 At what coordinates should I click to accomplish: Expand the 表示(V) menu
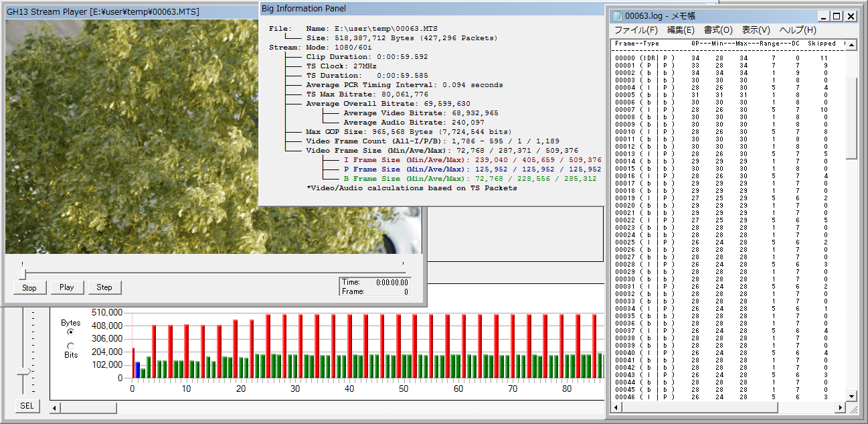pos(756,30)
